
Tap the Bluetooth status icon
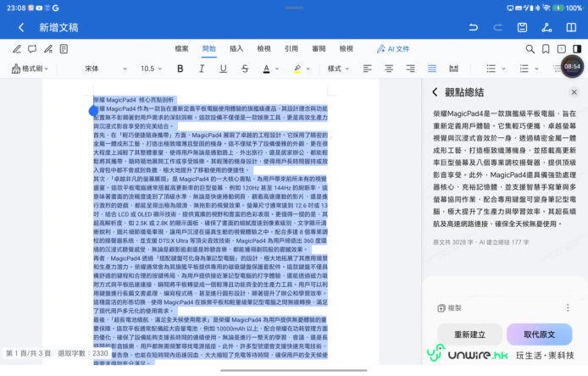537,8
